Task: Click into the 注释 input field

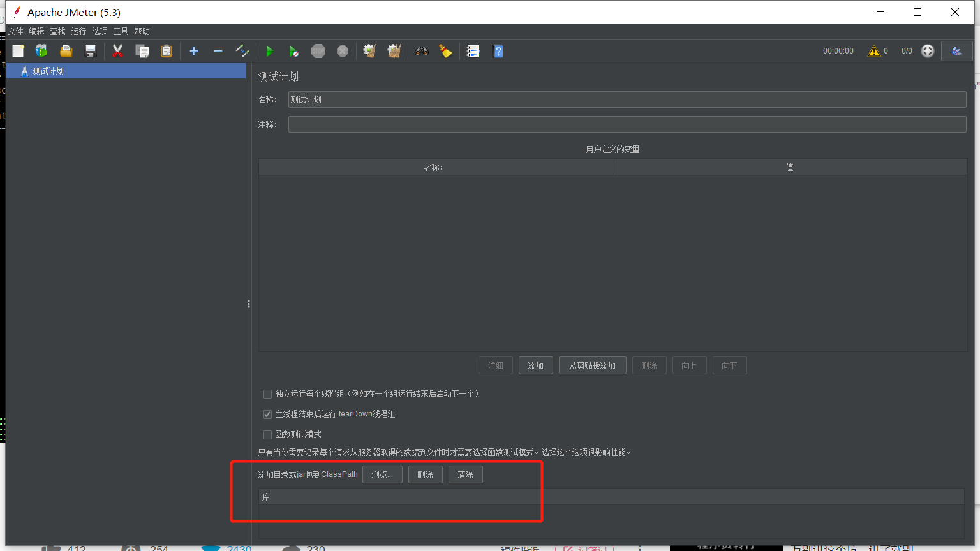Action: tap(627, 124)
